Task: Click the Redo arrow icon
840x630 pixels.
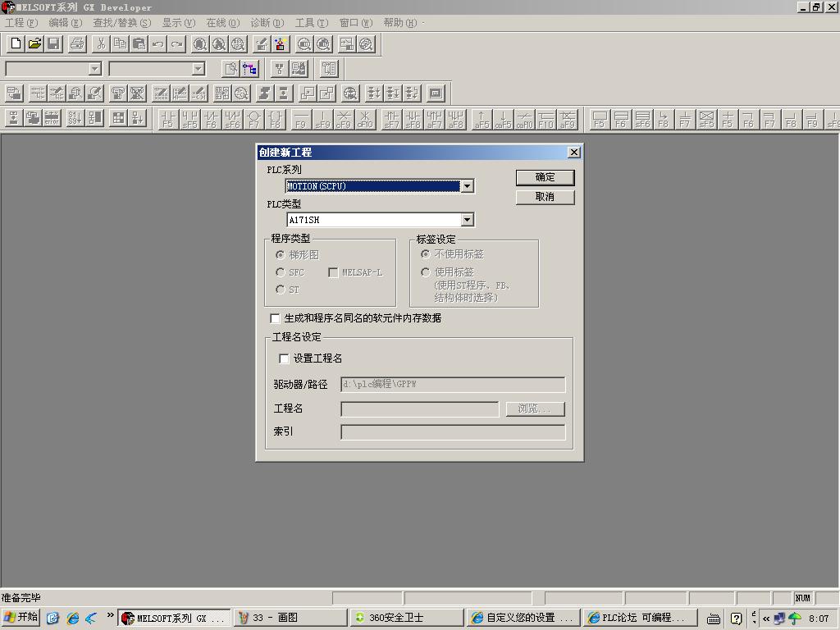Action: [x=177, y=44]
